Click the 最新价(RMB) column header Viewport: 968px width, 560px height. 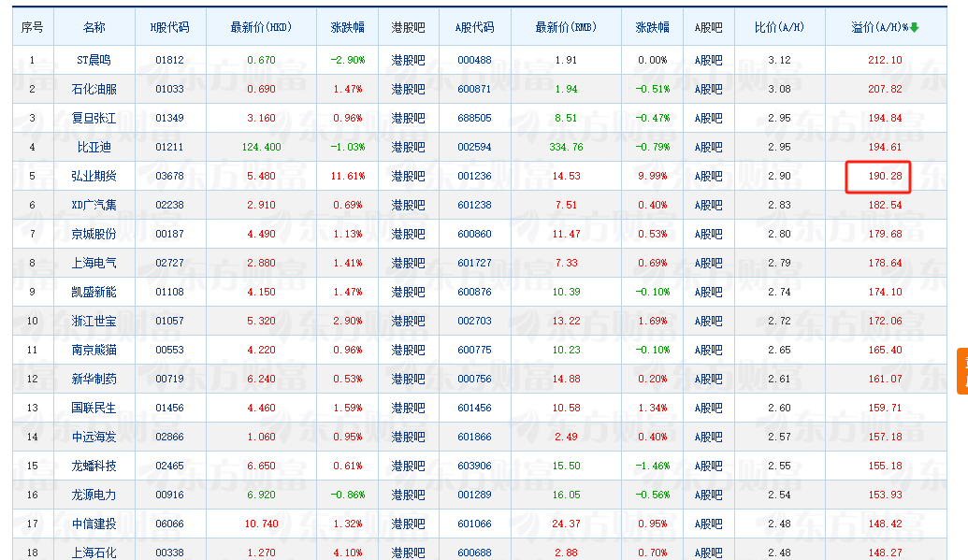tap(566, 27)
